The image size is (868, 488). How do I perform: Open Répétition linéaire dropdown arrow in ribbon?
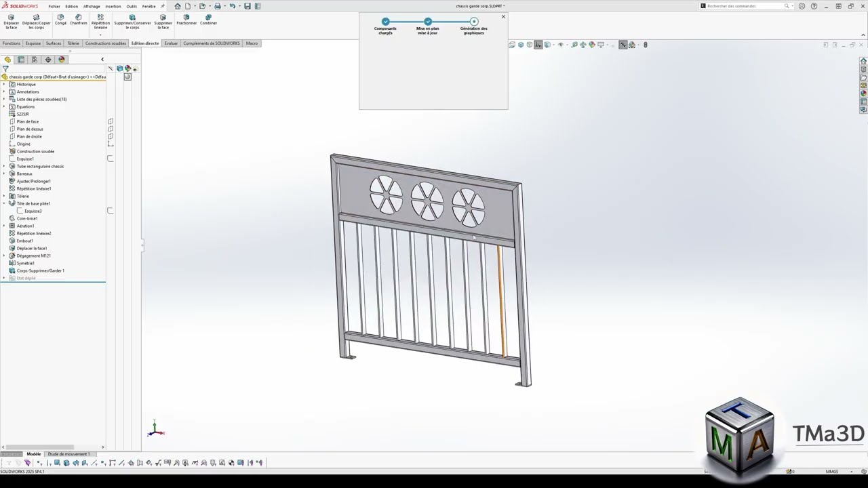[x=100, y=34]
